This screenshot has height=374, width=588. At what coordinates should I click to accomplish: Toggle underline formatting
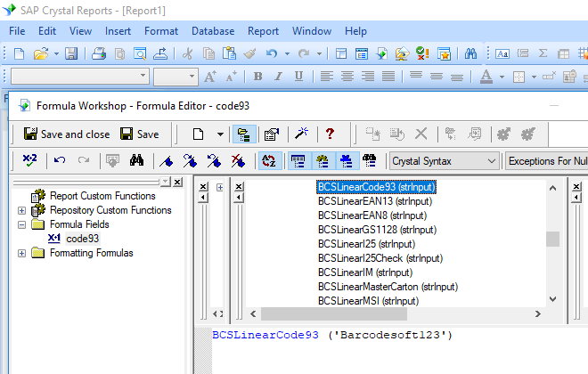click(x=298, y=77)
